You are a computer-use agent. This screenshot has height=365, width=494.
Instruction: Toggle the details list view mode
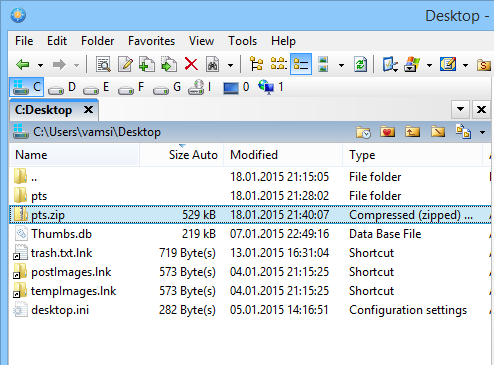[301, 64]
